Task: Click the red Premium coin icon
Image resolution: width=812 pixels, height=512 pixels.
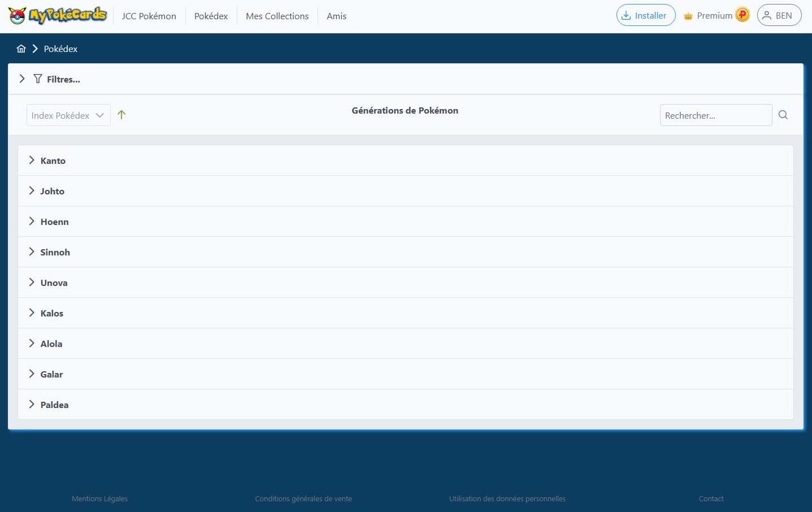Action: pyautogui.click(x=742, y=15)
